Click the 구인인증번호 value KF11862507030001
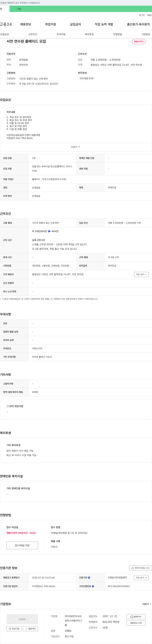 click(x=119, y=586)
